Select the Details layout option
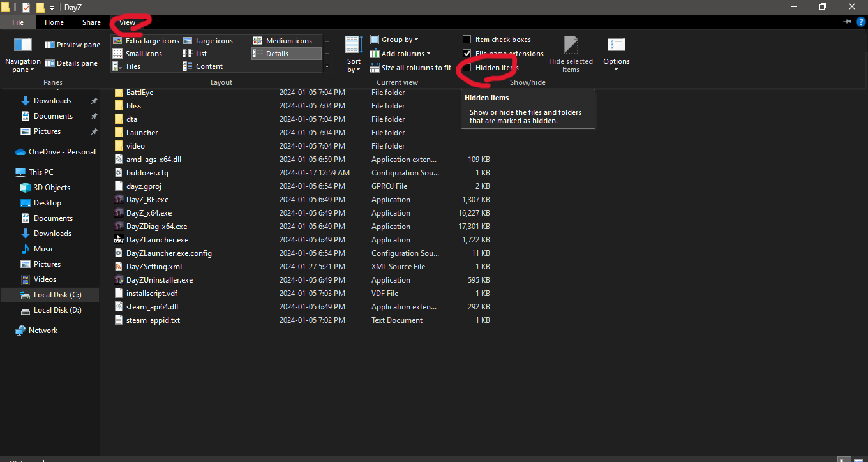The width and height of the screenshot is (868, 462). (286, 54)
